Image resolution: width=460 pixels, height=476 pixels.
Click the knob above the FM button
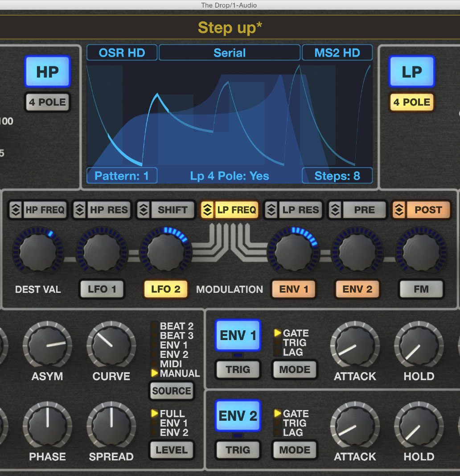421,252
